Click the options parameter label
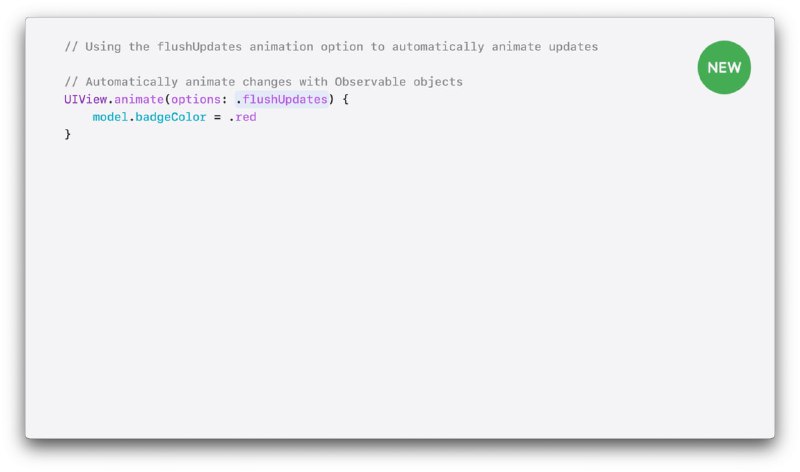This screenshot has height=472, width=800. pyautogui.click(x=196, y=99)
